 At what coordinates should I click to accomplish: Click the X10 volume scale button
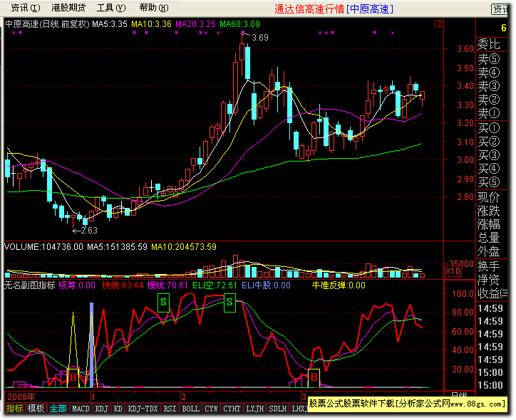pos(453,271)
